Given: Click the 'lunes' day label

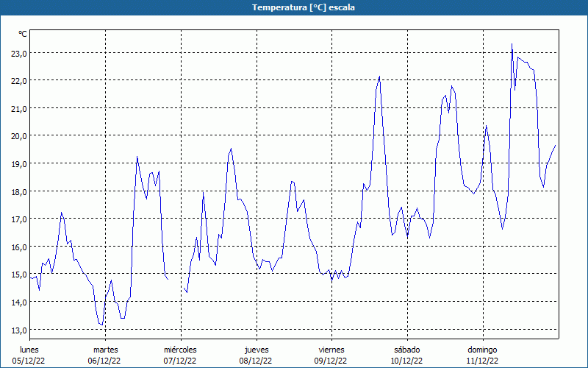Looking at the screenshot, I should (29, 350).
